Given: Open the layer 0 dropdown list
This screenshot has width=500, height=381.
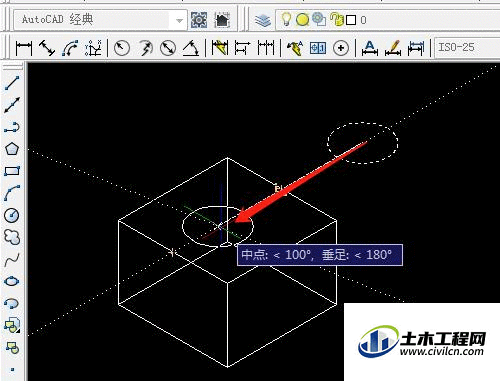Looking at the screenshot, I should (x=388, y=20).
